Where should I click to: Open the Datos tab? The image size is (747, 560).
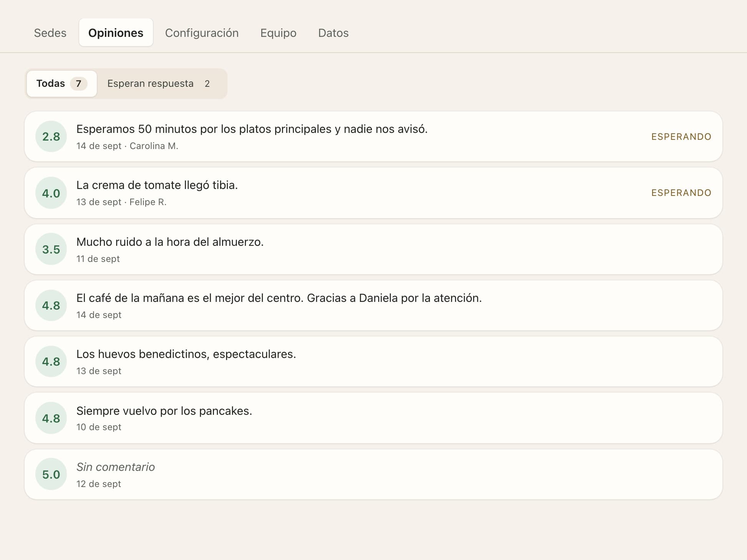tap(333, 33)
